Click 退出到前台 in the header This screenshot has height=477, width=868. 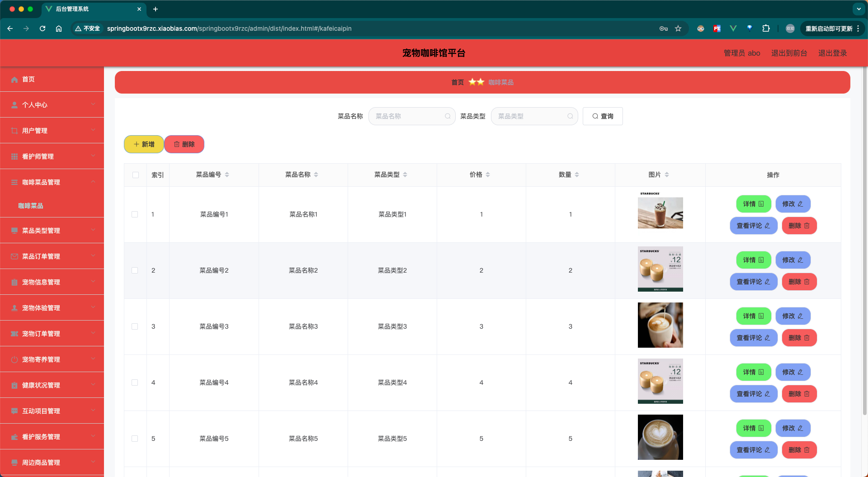pos(789,53)
